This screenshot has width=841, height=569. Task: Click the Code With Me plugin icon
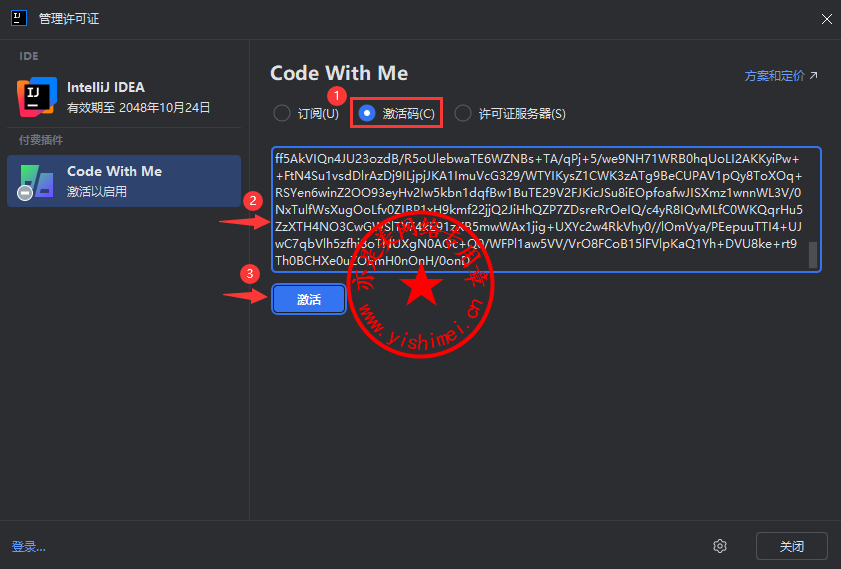(x=35, y=181)
